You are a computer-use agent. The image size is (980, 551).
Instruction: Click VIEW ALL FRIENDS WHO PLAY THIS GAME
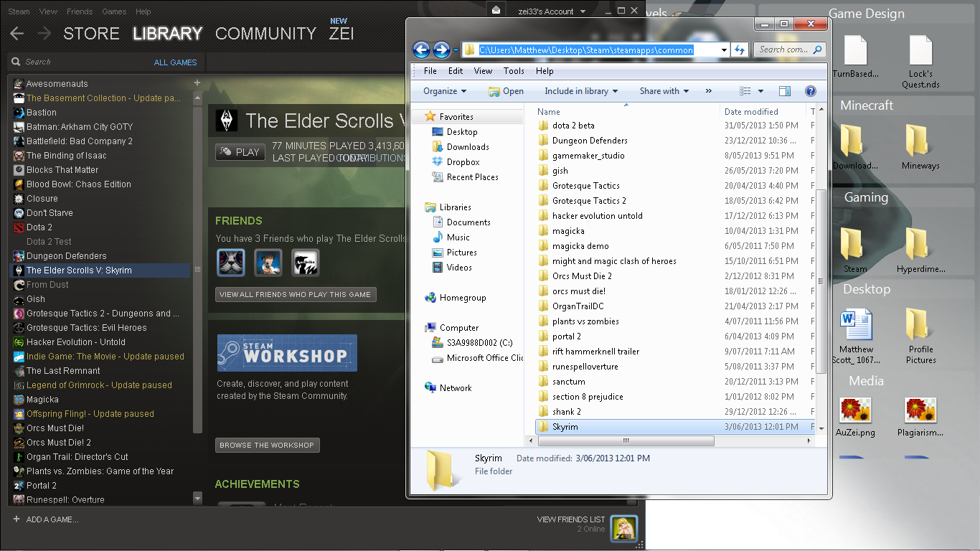click(x=296, y=294)
